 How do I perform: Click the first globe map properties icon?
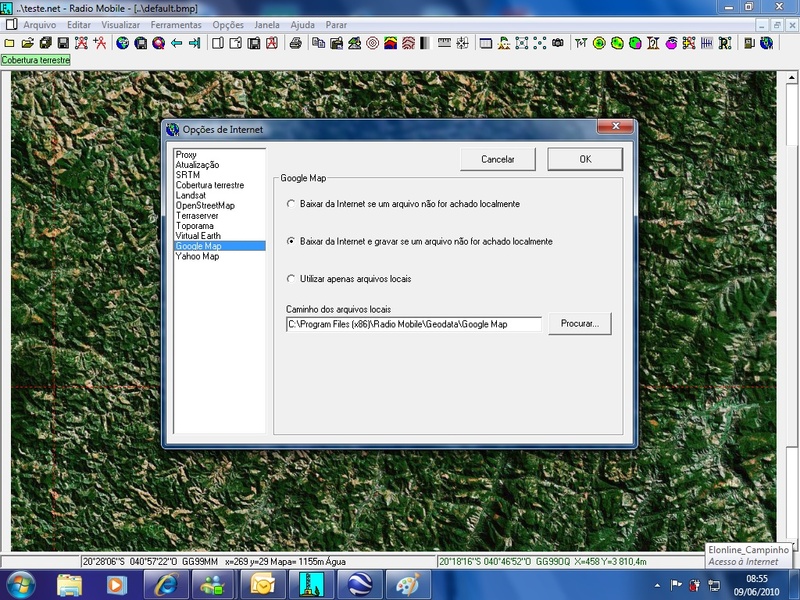(122, 43)
